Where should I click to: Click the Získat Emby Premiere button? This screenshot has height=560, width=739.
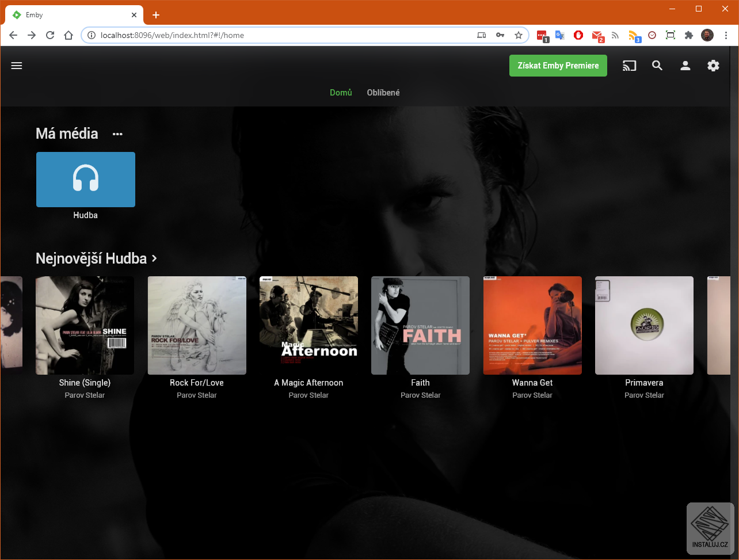pyautogui.click(x=558, y=66)
